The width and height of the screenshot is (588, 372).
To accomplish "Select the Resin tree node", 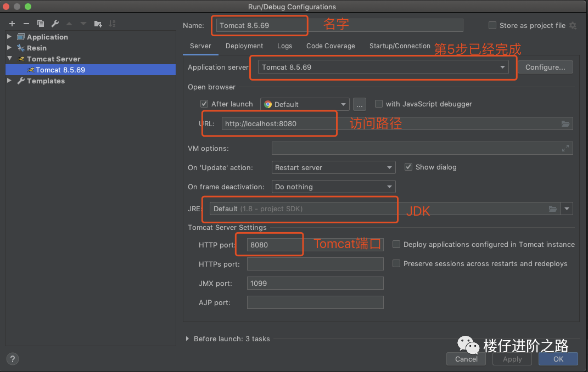I will [x=37, y=48].
